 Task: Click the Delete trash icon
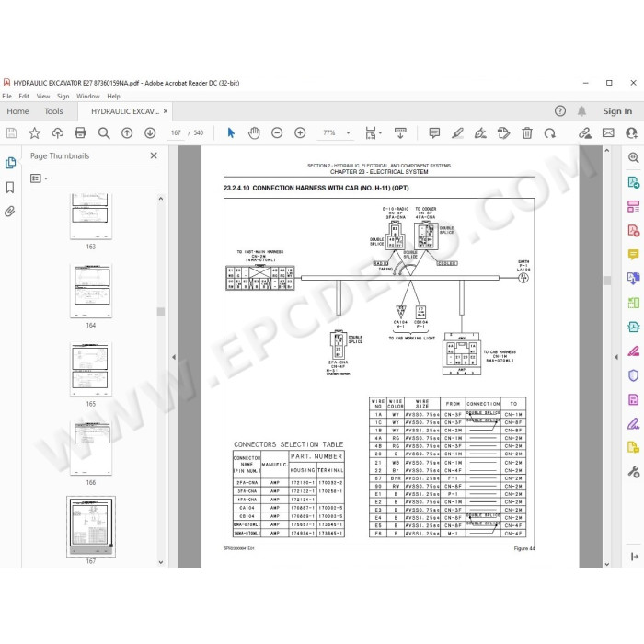point(527,132)
